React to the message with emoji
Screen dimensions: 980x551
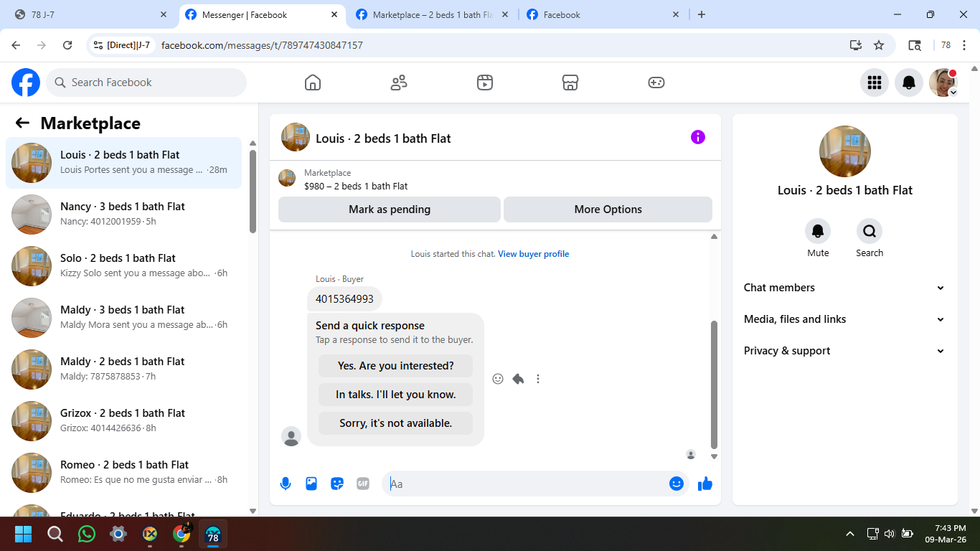pos(498,379)
